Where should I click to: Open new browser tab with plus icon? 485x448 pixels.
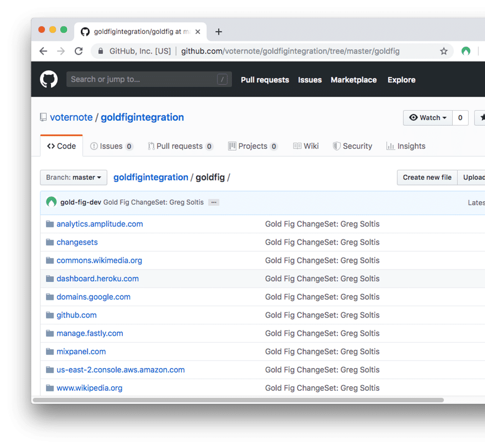(x=218, y=32)
